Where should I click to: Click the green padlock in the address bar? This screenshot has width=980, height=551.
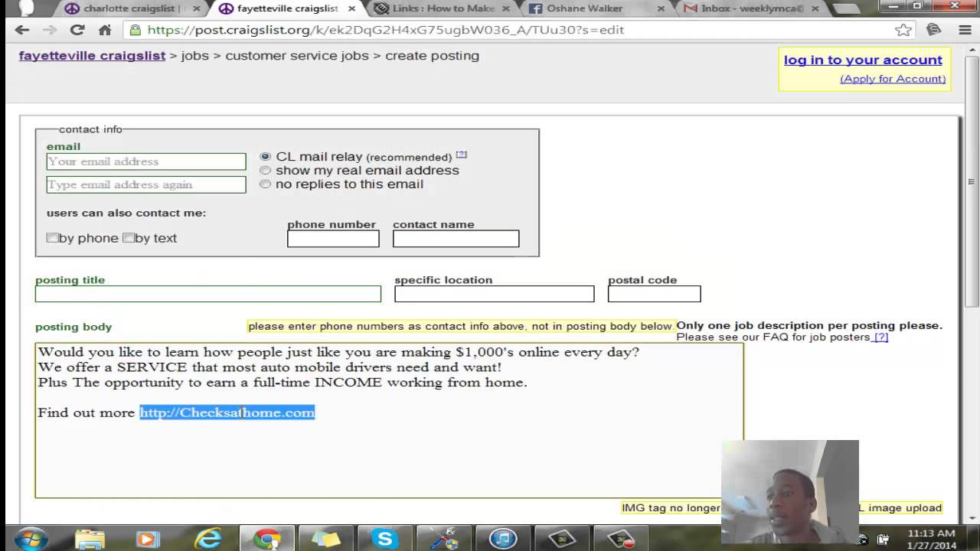[136, 30]
